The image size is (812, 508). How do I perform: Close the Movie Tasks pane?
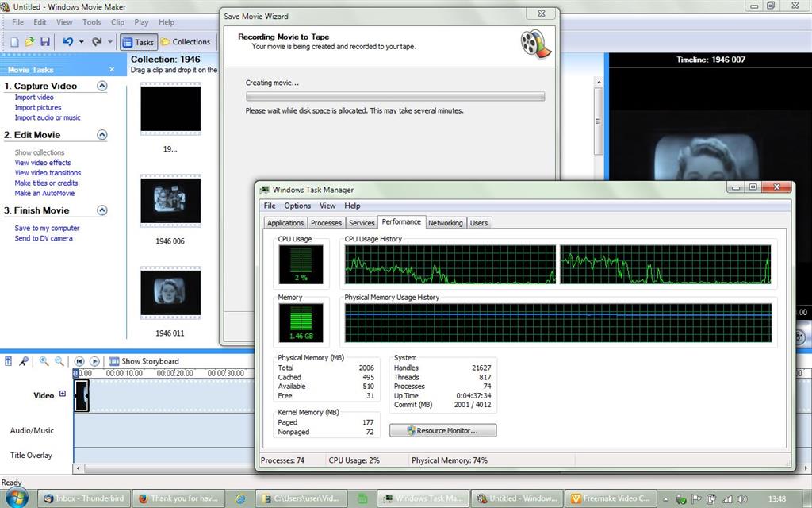(x=112, y=70)
